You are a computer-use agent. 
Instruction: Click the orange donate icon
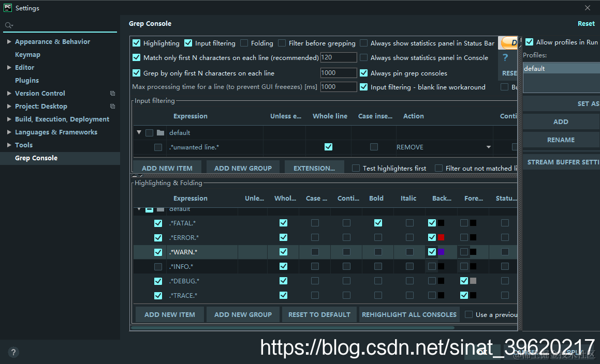click(509, 42)
